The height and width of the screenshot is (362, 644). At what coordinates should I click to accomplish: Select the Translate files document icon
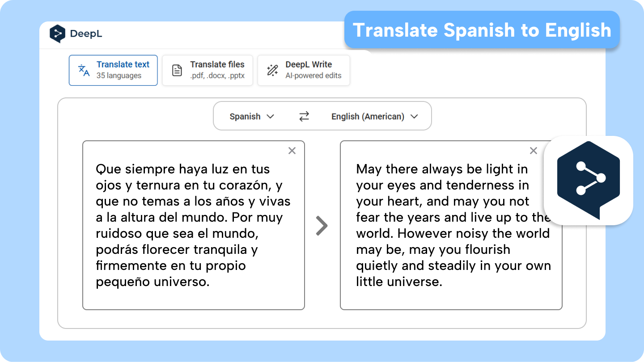177,70
